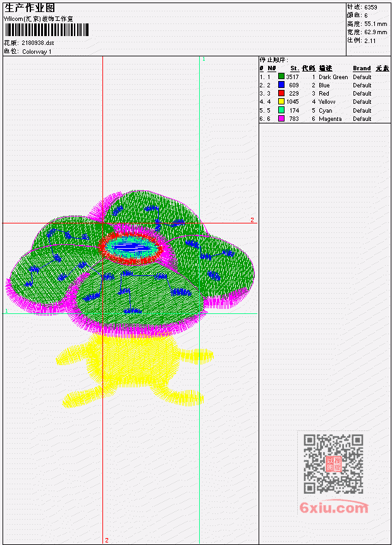Select the 'Red' description text
This screenshot has height=545, width=392.
(324, 94)
